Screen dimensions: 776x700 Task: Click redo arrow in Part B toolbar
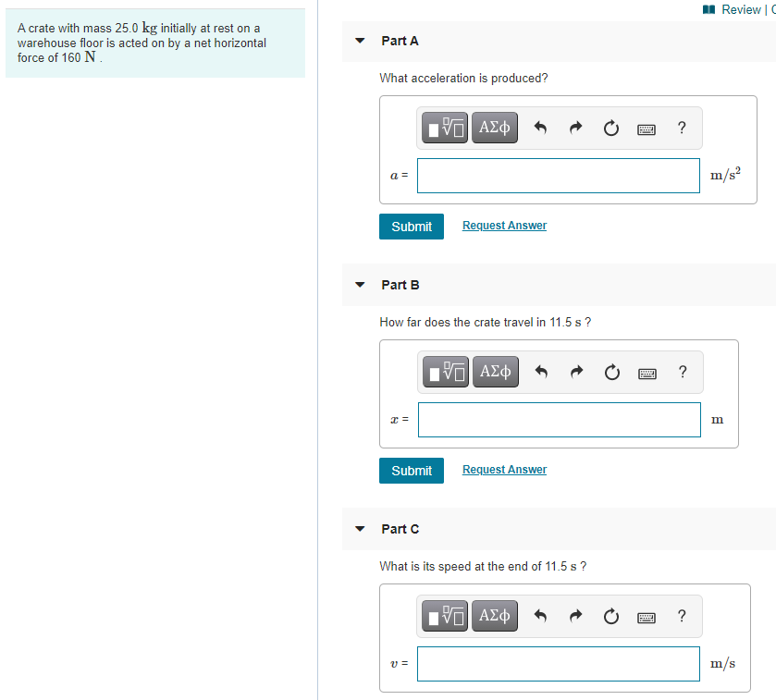tap(576, 372)
